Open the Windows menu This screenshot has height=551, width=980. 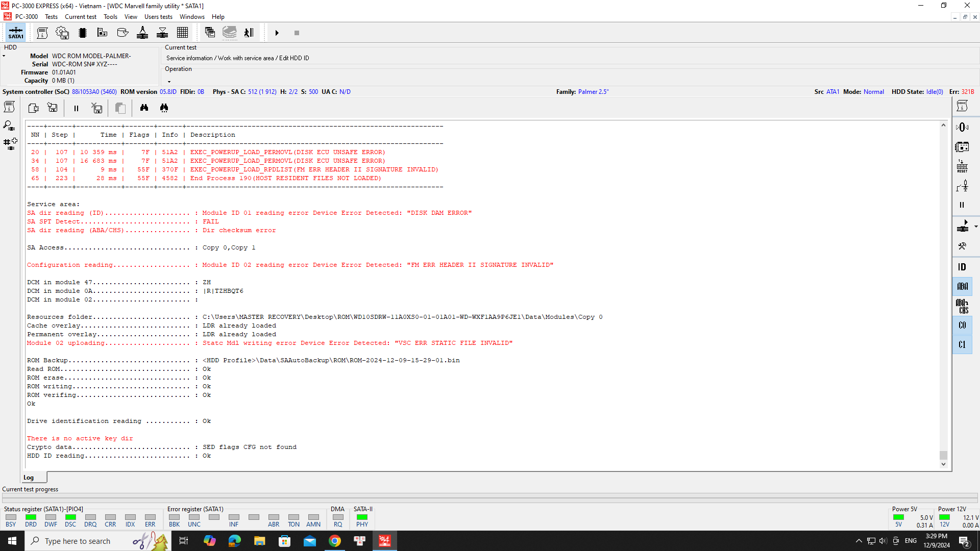[x=192, y=17]
